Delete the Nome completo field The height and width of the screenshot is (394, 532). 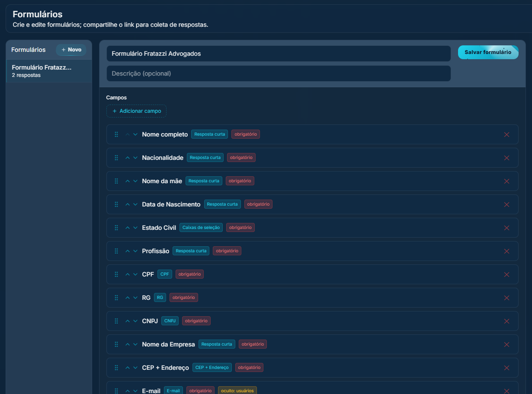[507, 134]
